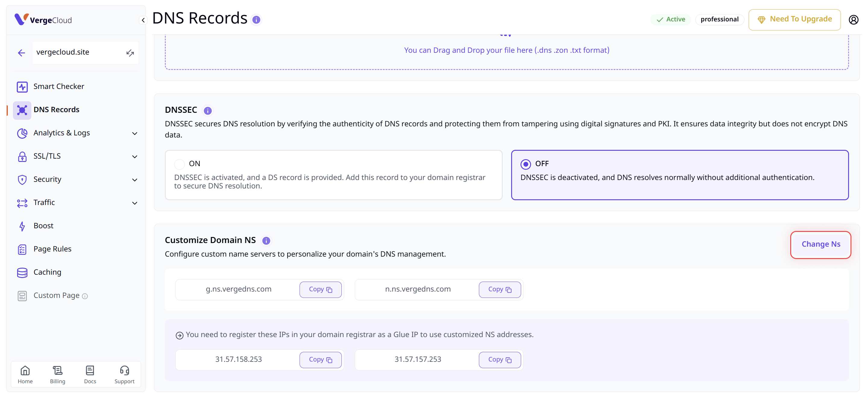Click the Change Ns button
The width and height of the screenshot is (868, 398).
coord(820,244)
